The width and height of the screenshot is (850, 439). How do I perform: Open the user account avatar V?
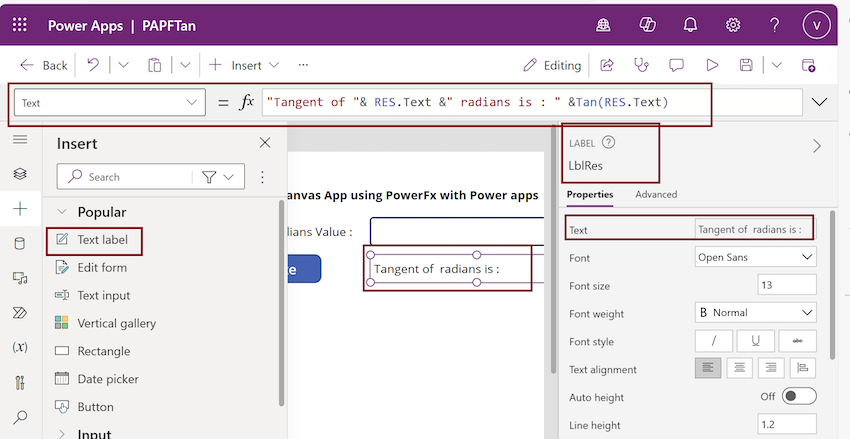point(816,25)
